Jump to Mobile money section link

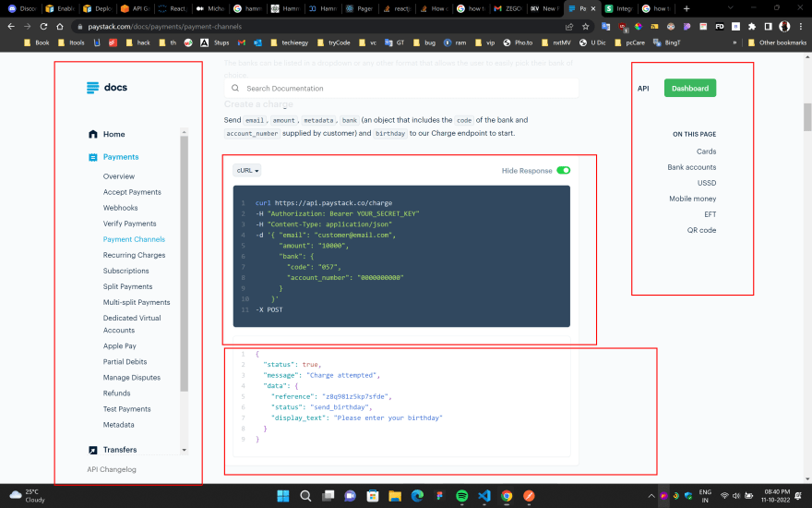692,199
